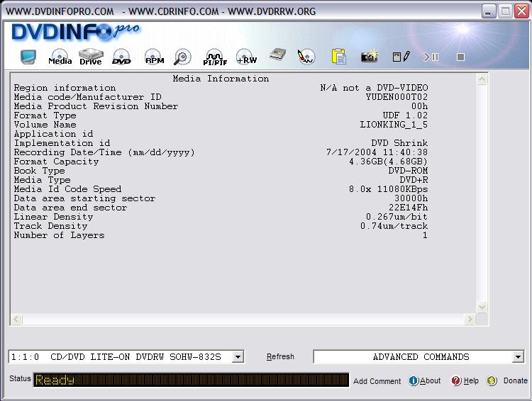
Task: Click the play/pause control
Action: tap(431, 57)
